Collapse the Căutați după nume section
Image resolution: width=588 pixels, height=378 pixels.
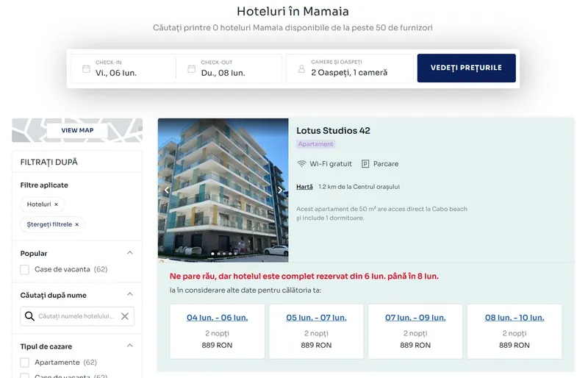[130, 295]
